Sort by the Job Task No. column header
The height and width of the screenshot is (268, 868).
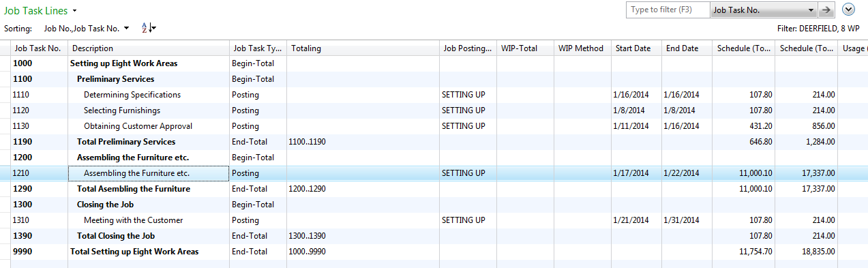point(40,48)
